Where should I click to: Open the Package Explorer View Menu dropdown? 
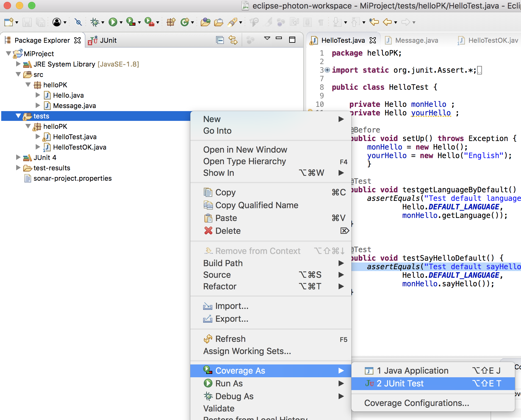pos(267,39)
